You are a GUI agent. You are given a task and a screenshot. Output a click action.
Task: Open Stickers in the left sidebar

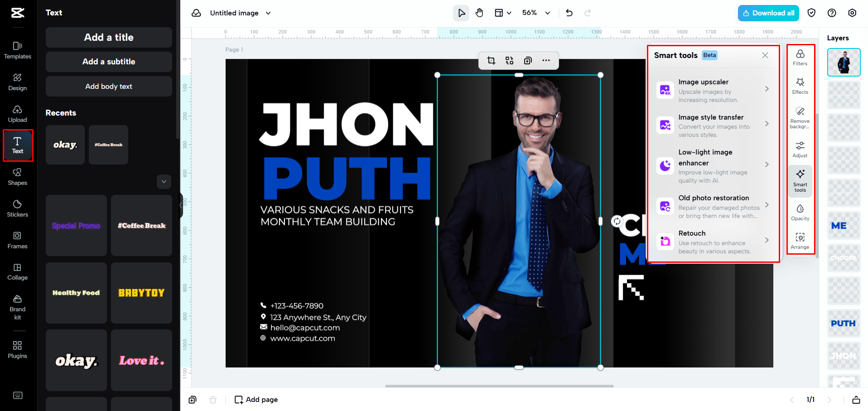18,208
